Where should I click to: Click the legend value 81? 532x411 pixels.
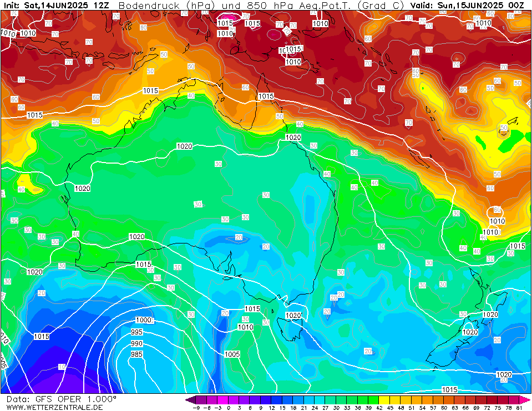(x=519, y=408)
